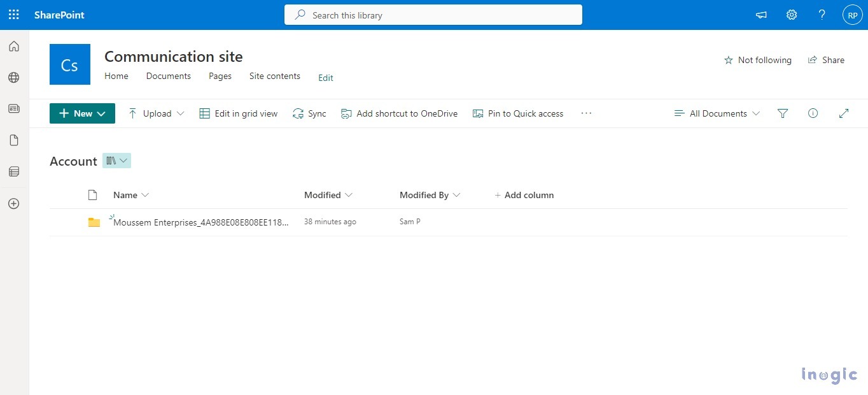
Task: Go to the Pages navigation tab
Action: [220, 76]
